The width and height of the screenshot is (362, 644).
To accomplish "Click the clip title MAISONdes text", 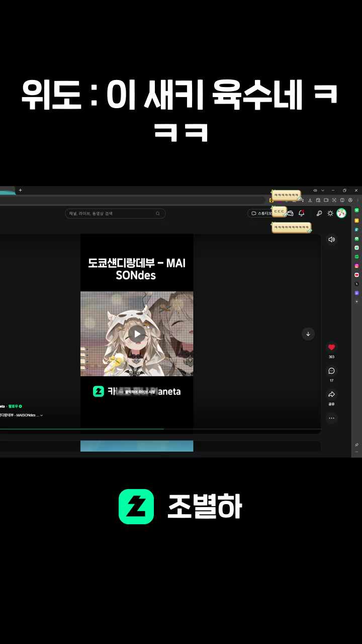I will (20, 416).
